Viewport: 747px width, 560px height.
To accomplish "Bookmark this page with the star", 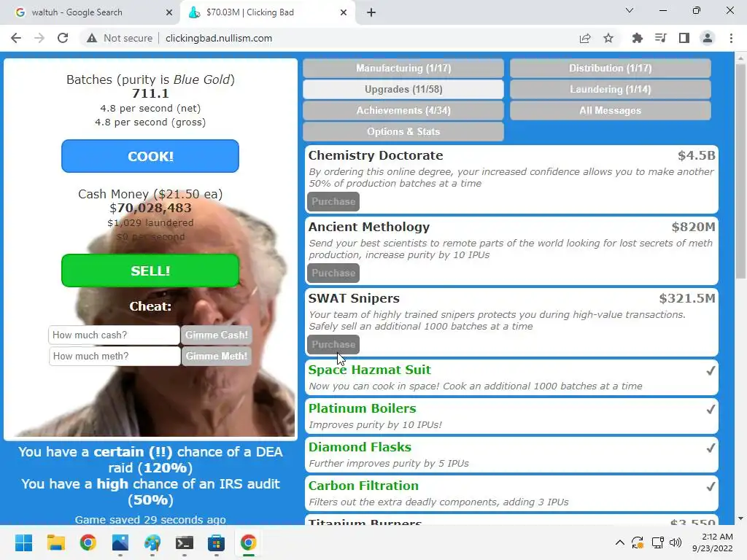I will point(608,38).
